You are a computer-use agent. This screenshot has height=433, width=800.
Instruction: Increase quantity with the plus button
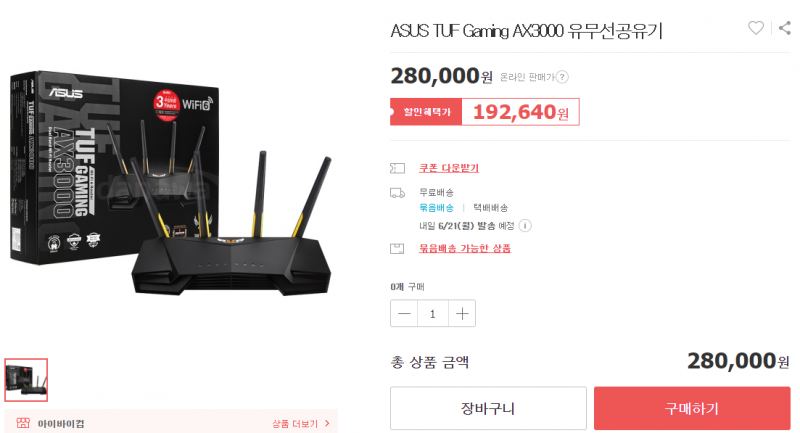(462, 313)
